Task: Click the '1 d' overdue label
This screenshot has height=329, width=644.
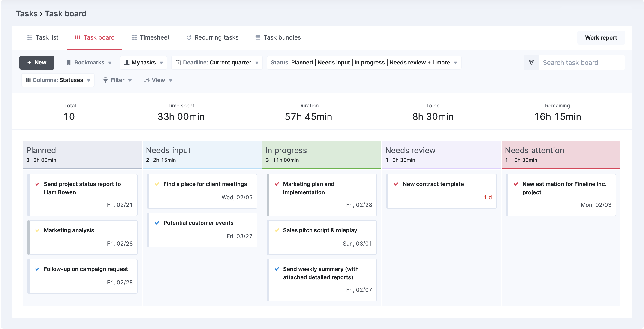Action: pyautogui.click(x=488, y=197)
